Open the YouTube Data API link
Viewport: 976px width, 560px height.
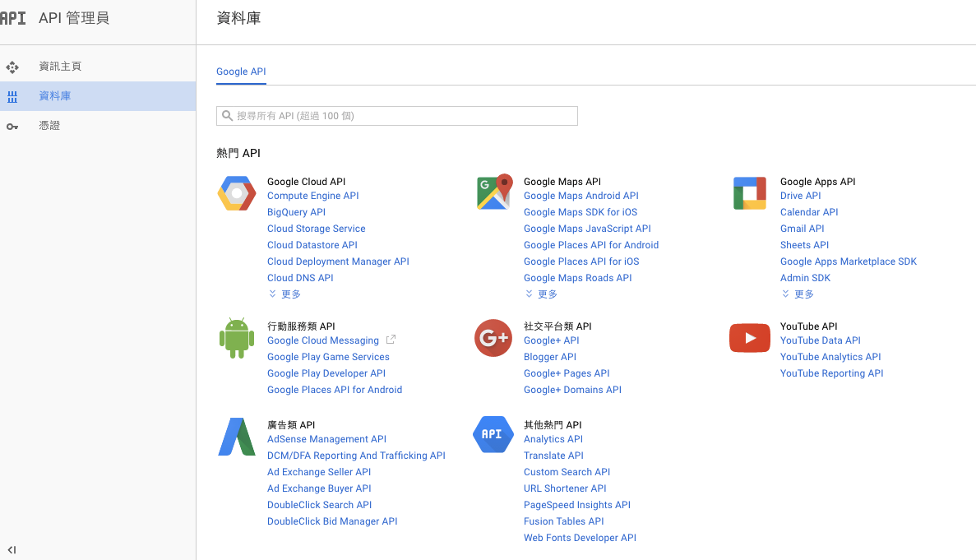tap(820, 340)
